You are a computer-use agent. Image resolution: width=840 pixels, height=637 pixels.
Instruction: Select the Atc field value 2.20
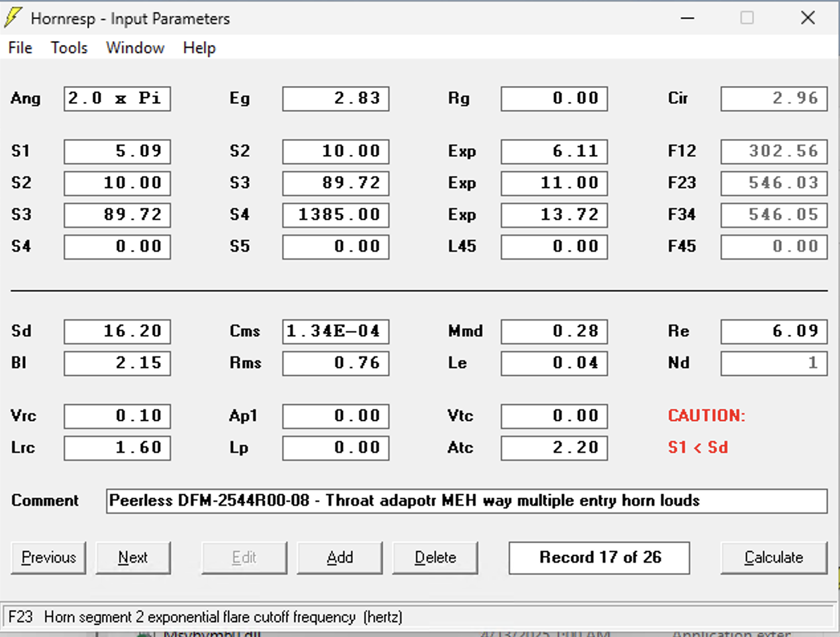(x=554, y=448)
